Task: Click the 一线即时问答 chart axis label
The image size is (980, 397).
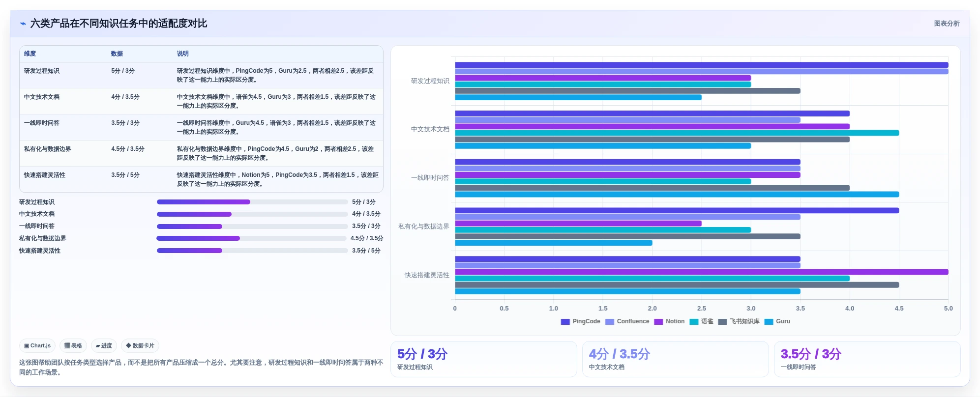Action: pos(430,178)
